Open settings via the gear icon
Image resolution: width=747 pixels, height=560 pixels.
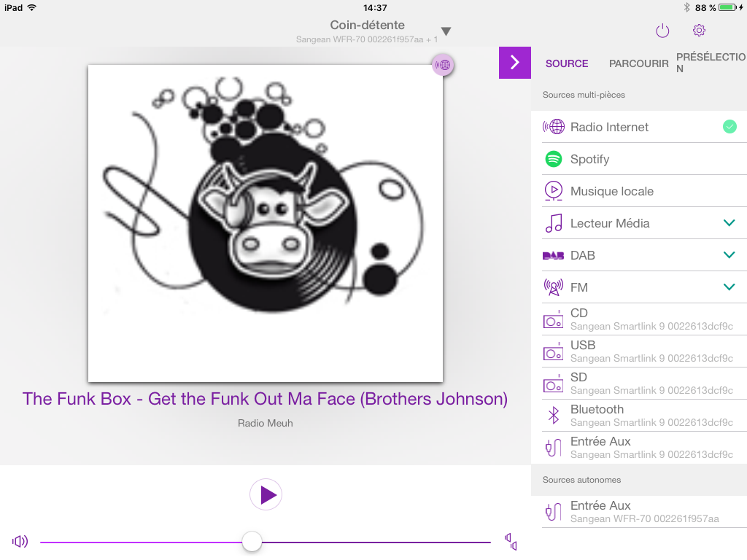(699, 31)
